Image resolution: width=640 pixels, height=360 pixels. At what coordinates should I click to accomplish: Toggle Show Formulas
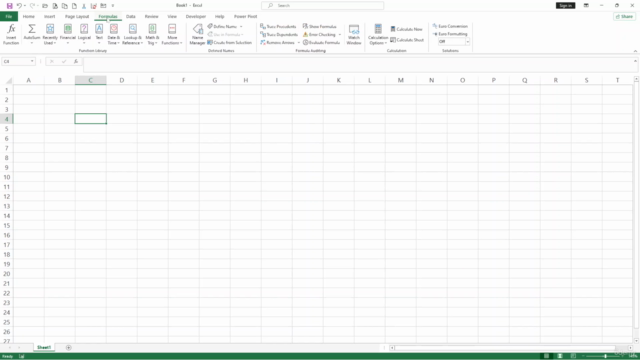(x=320, y=27)
